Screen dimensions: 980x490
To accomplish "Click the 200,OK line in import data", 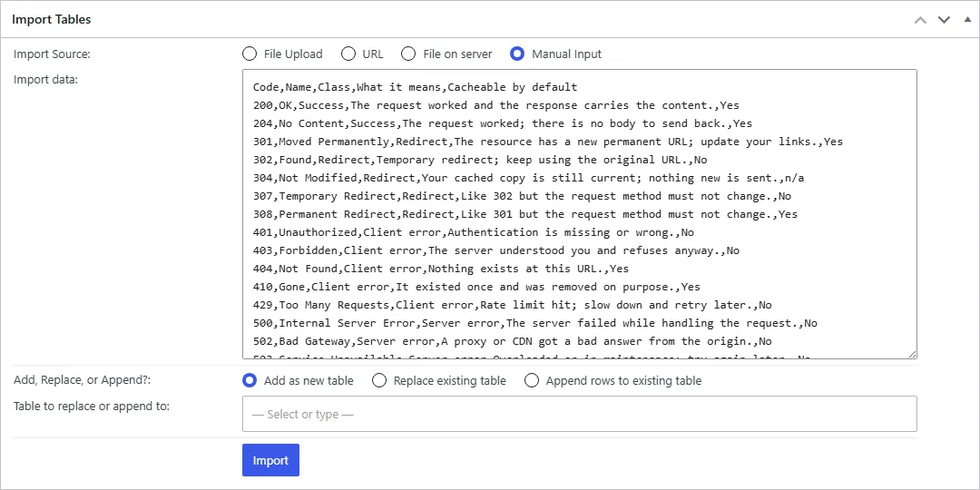I will [x=496, y=105].
